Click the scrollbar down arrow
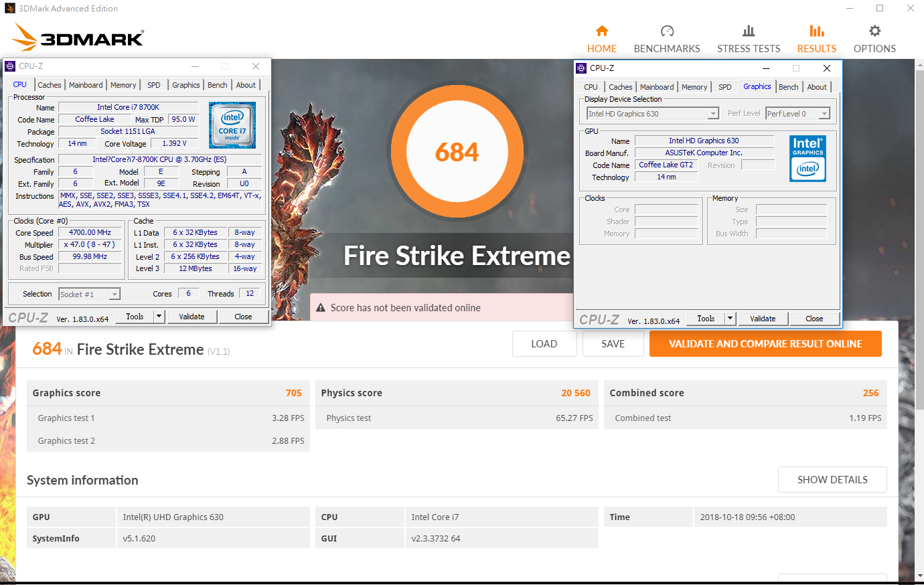The width and height of the screenshot is (924, 585). (919, 576)
